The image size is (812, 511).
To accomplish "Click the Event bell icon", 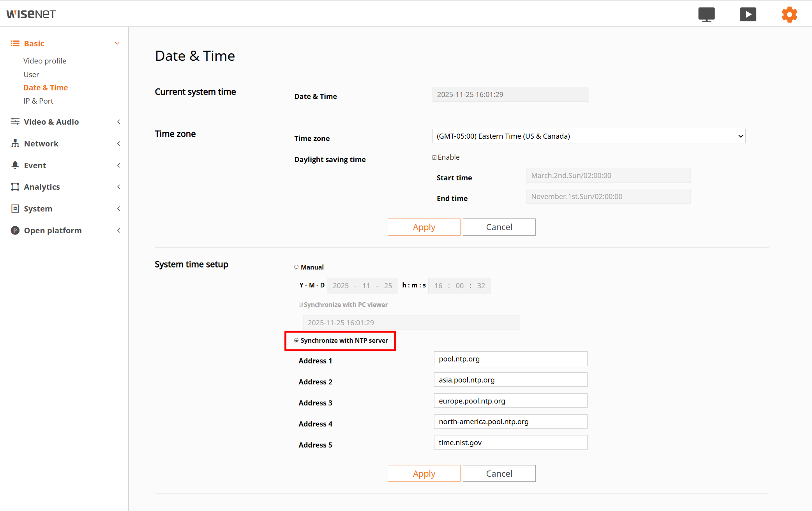I will pos(15,165).
